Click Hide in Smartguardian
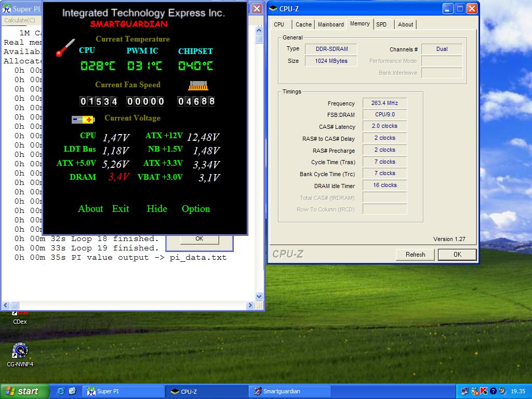This screenshot has height=399, width=532. pyautogui.click(x=157, y=209)
